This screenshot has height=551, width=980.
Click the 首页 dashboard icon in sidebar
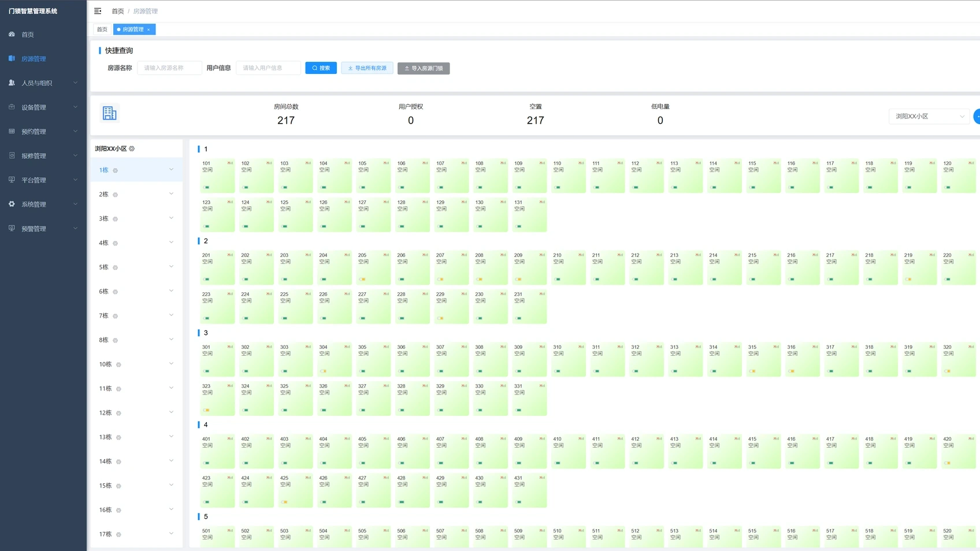(12, 34)
